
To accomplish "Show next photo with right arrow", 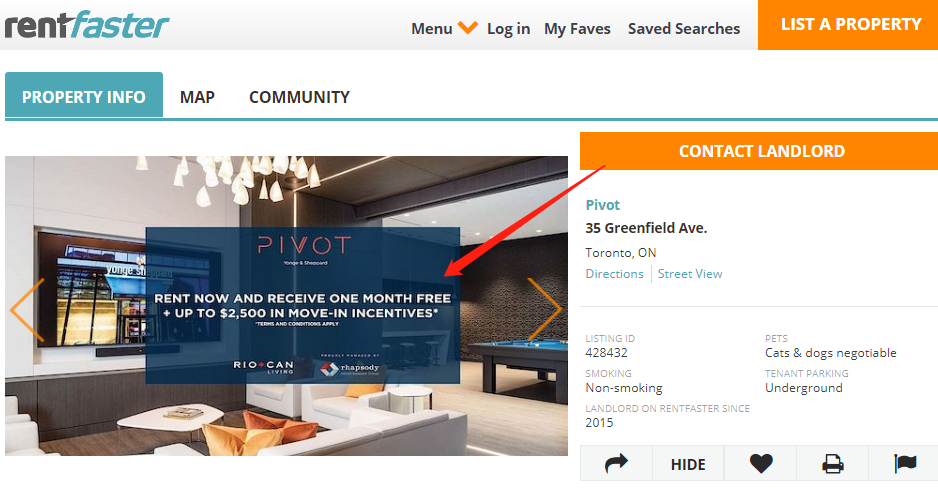I will (x=545, y=309).
